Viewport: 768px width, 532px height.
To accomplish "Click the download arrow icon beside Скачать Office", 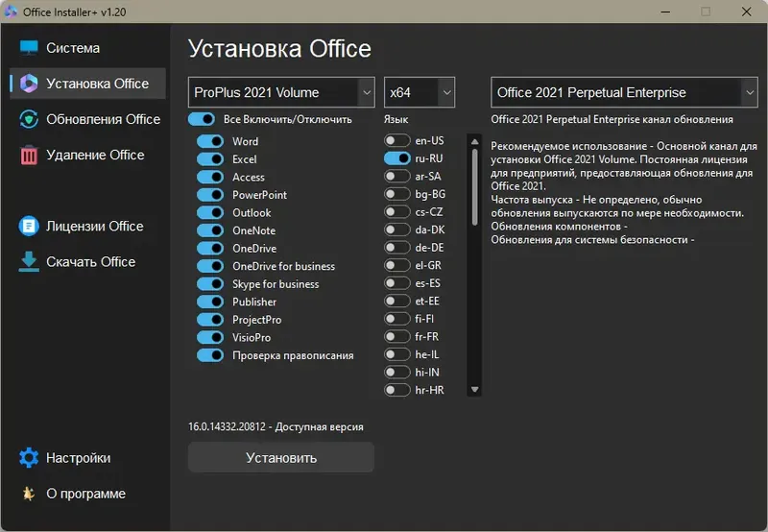I will click(29, 261).
